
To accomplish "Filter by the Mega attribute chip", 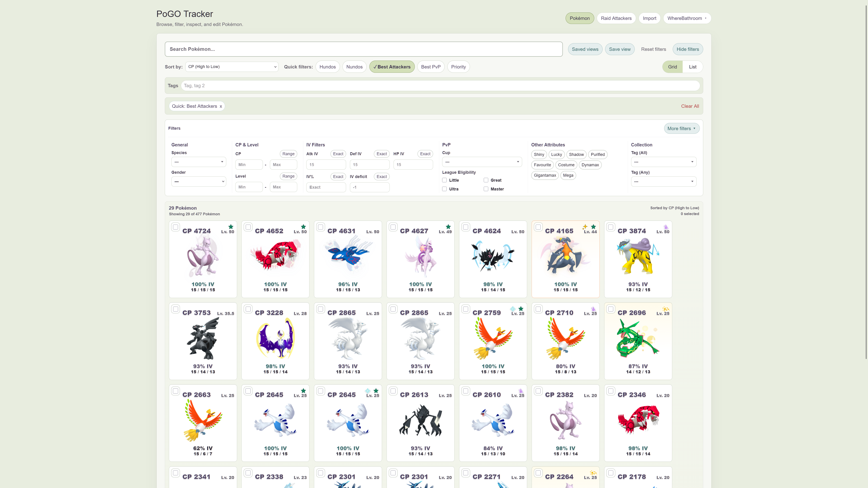I will coord(568,175).
